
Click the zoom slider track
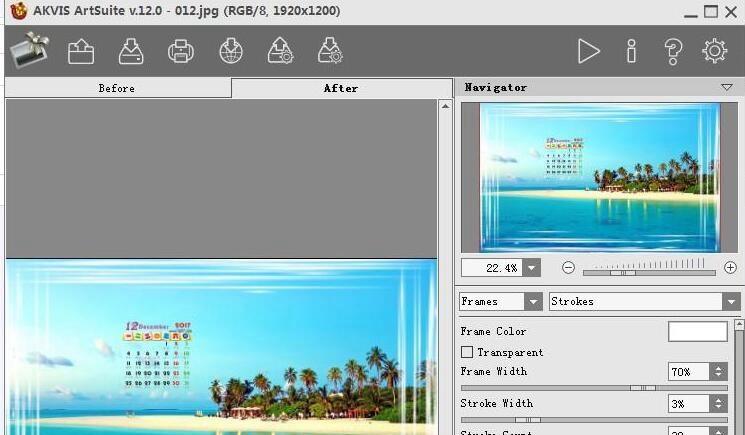pyautogui.click(x=649, y=273)
